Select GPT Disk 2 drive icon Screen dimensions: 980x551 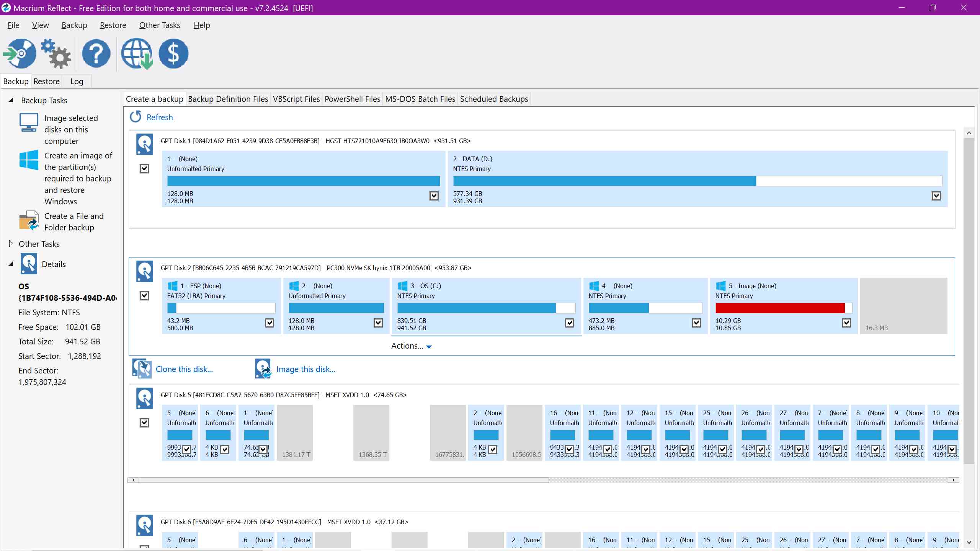145,271
